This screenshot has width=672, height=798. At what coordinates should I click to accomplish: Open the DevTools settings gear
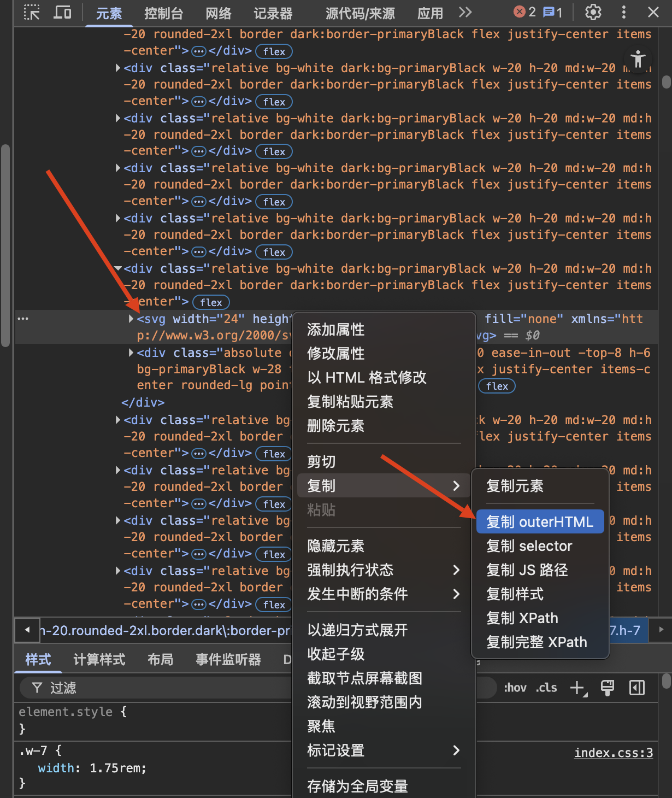point(592,12)
